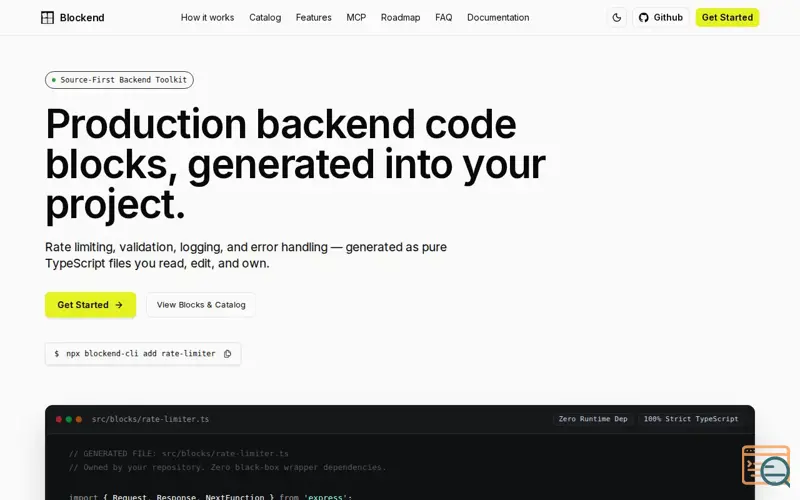Select MCP in the navigation bar
Image resolution: width=800 pixels, height=500 pixels.
pyautogui.click(x=356, y=18)
